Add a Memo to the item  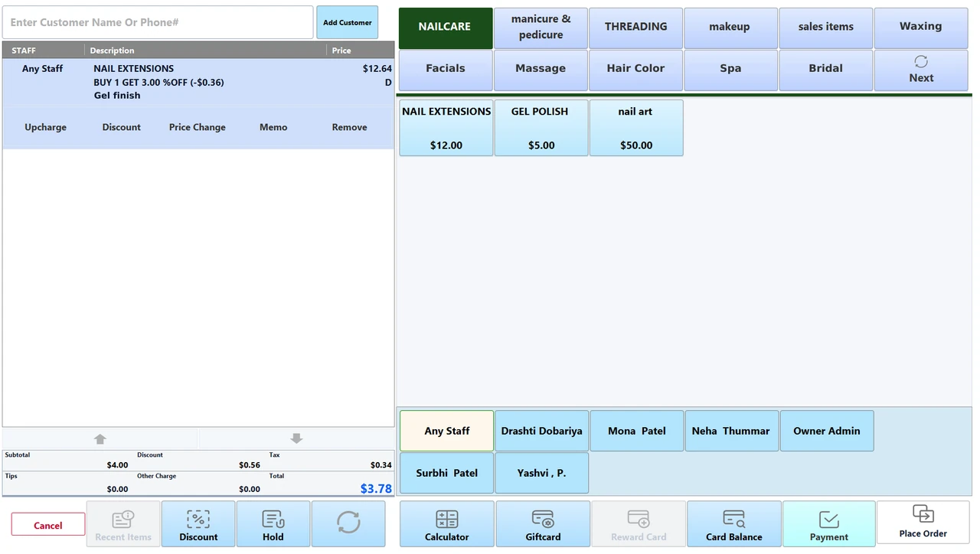(x=273, y=127)
